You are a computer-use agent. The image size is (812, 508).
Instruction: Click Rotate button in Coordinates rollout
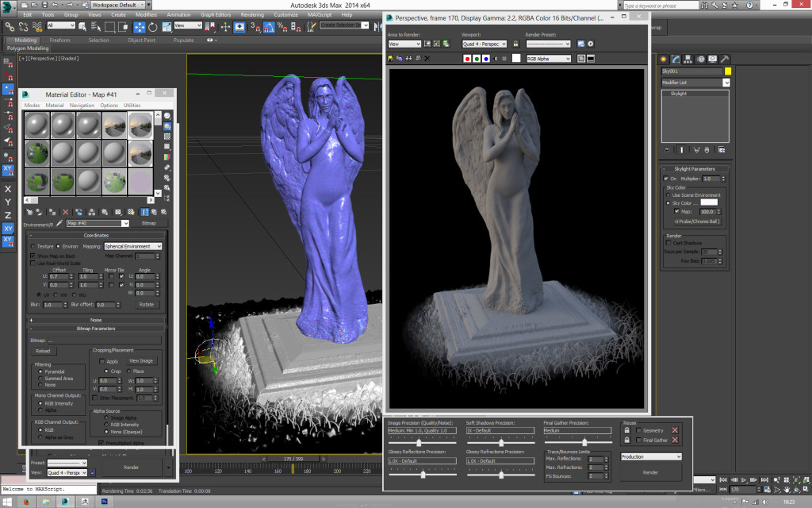(146, 305)
